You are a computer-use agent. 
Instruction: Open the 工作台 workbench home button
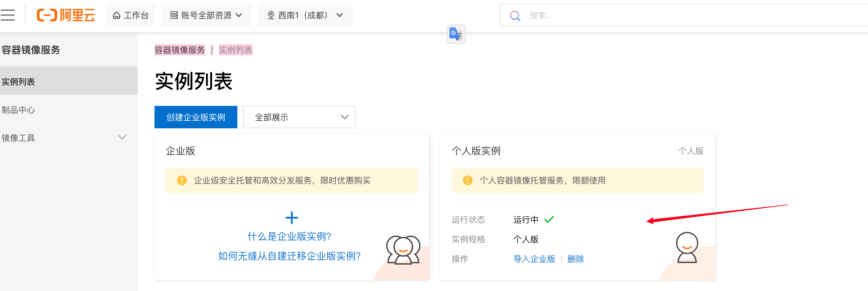[x=131, y=15]
